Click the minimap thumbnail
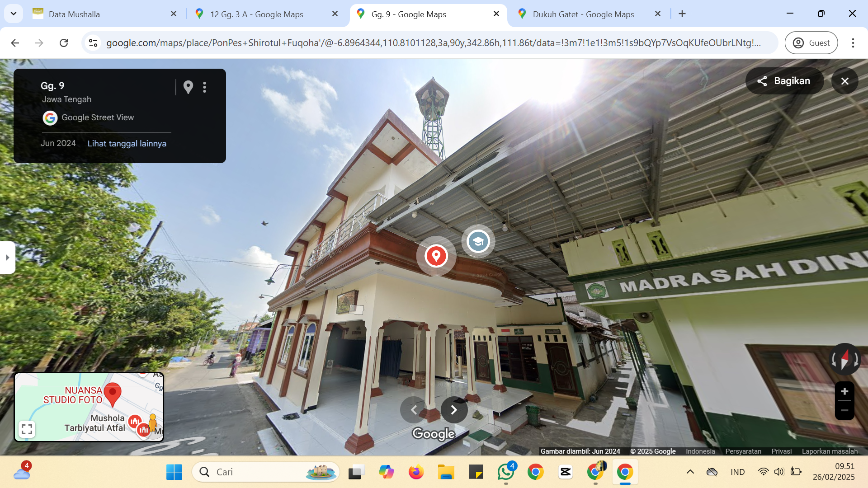Screen dimensions: 868x488 coord(89,407)
